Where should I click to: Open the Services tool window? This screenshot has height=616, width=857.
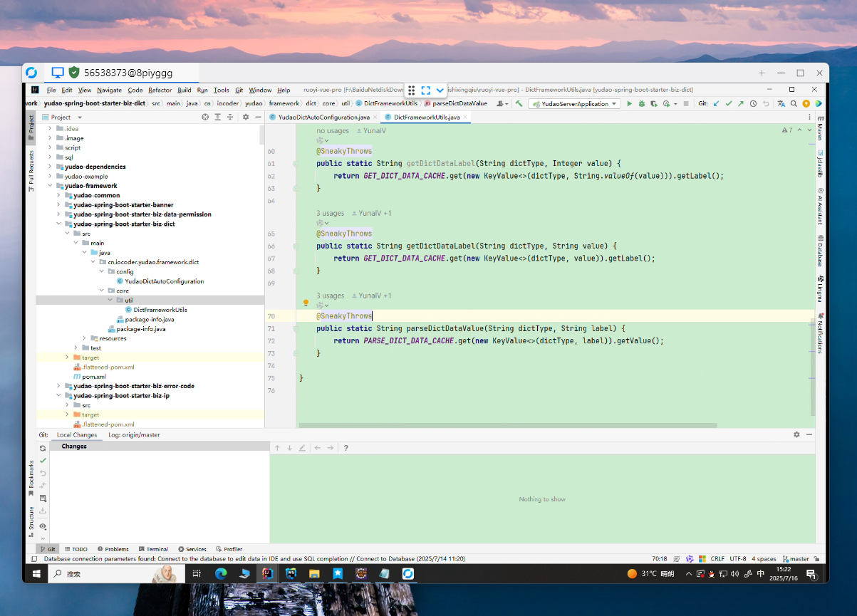192,549
